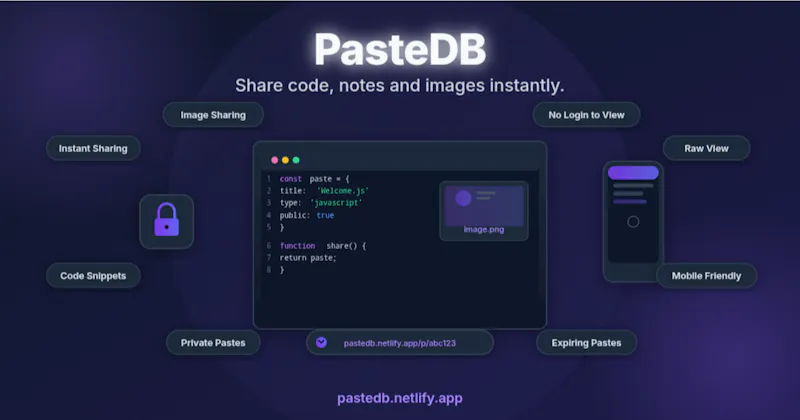Click the purple avatar circle in image preview
Screen dimensions: 800x420
click(x=463, y=198)
